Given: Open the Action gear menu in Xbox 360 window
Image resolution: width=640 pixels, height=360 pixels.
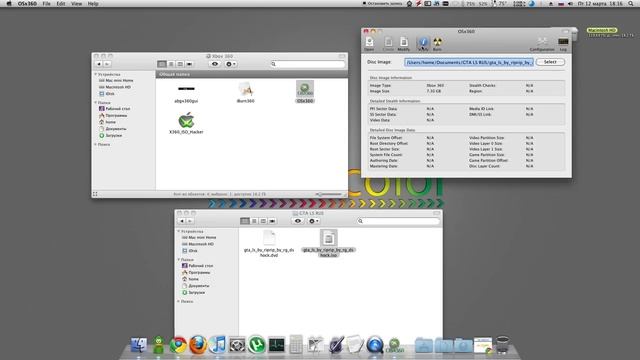Looking at the screenshot, I should pos(231,64).
